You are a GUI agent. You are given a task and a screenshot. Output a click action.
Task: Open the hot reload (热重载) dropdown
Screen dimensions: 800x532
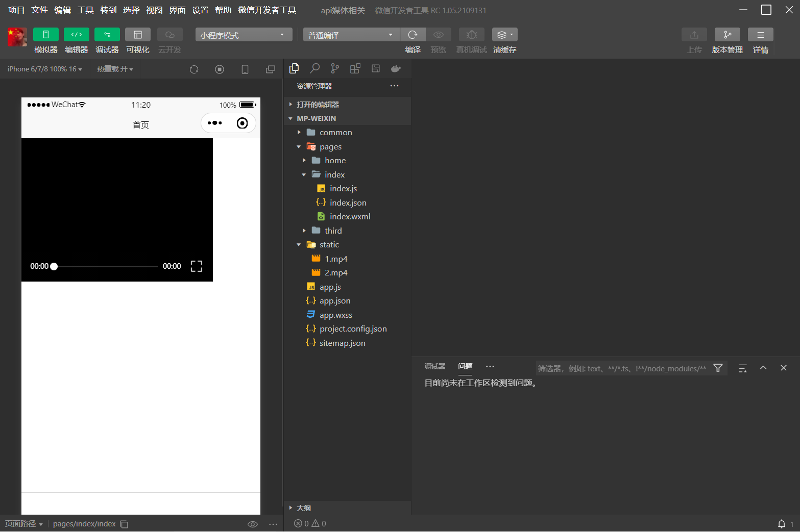(115, 69)
